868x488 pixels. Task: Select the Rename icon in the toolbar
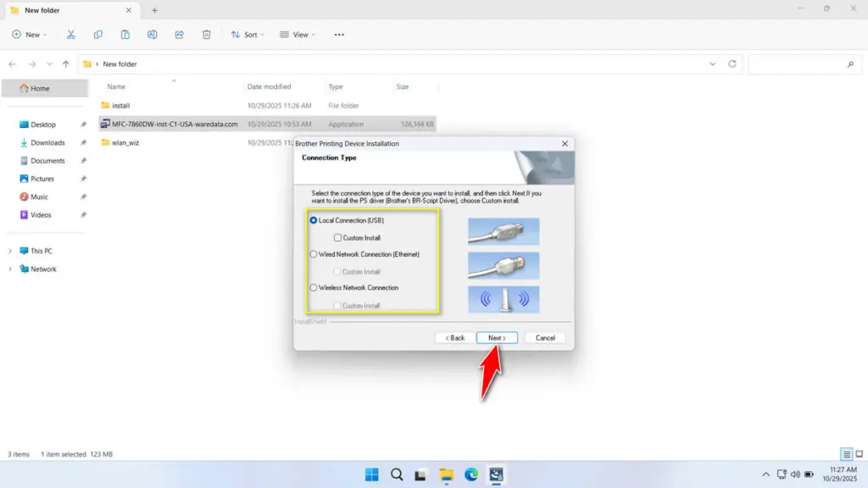[x=152, y=34]
